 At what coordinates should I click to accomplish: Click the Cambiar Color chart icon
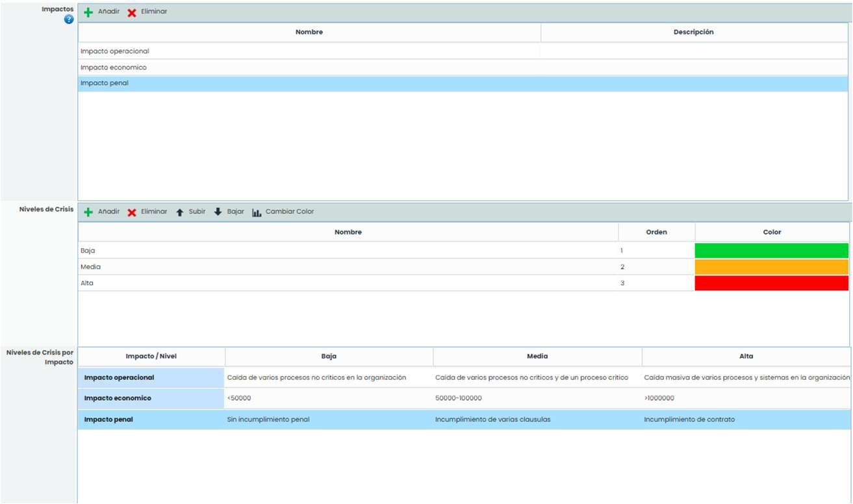[257, 212]
